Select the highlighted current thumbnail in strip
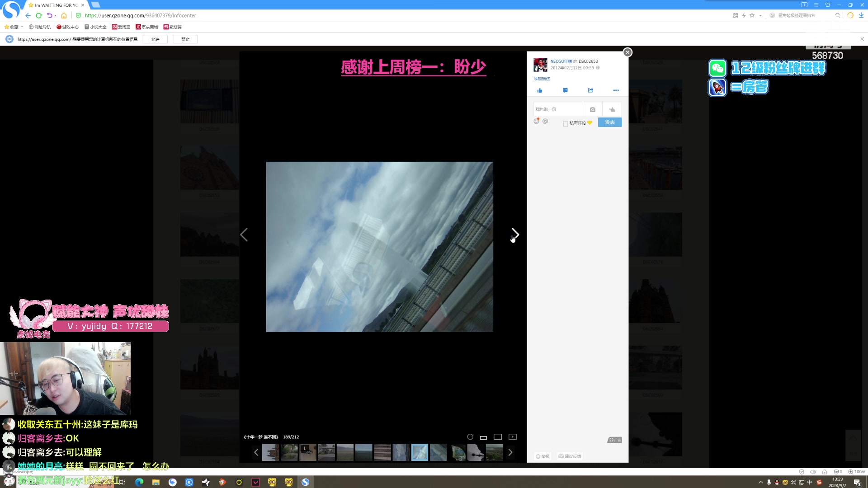 (420, 452)
